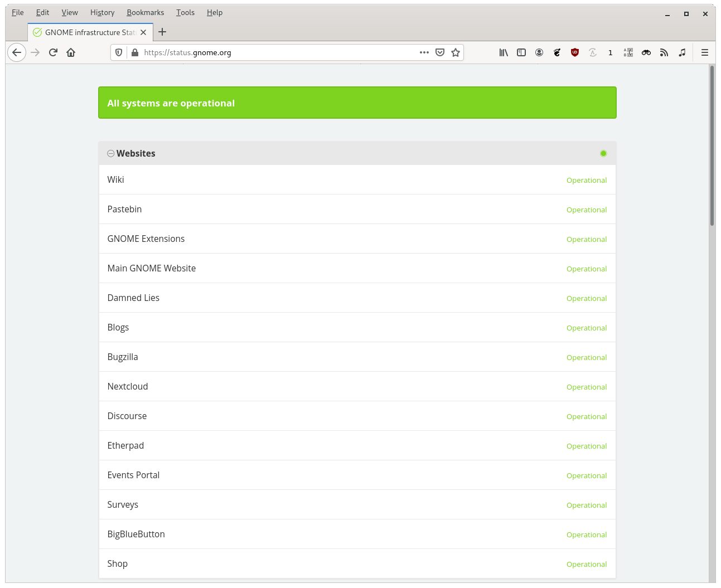This screenshot has width=721, height=588.
Task: Click Operational status for Shop
Action: point(587,564)
